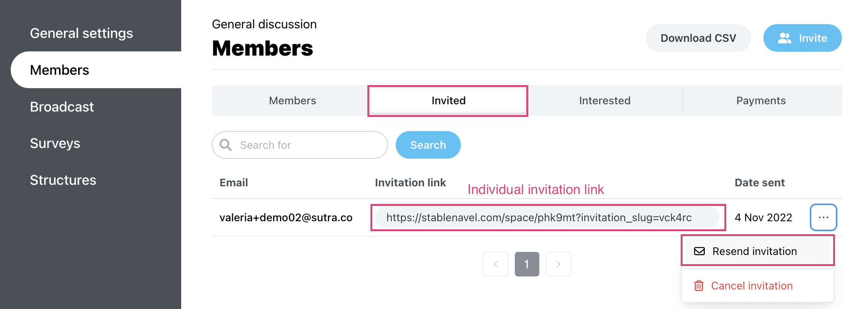Switch to the Invited tab

[449, 100]
